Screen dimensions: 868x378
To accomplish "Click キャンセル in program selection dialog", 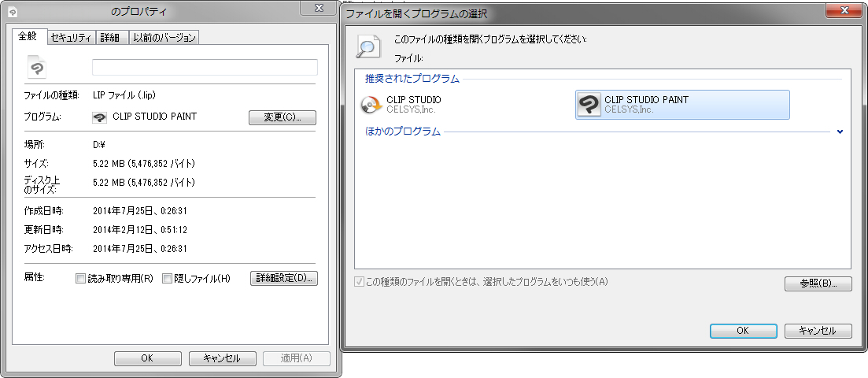I will (x=818, y=330).
